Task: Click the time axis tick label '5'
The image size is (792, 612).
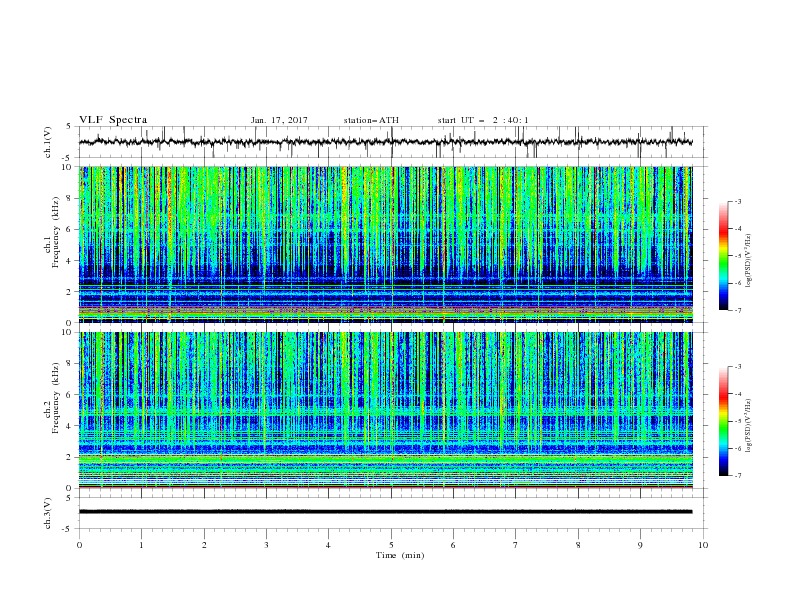Action: (x=391, y=545)
